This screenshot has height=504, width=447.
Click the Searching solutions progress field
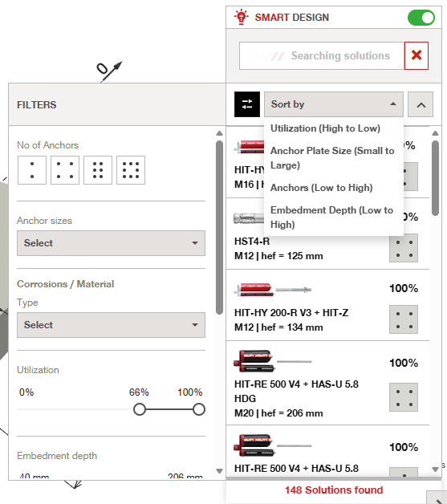[x=322, y=55]
